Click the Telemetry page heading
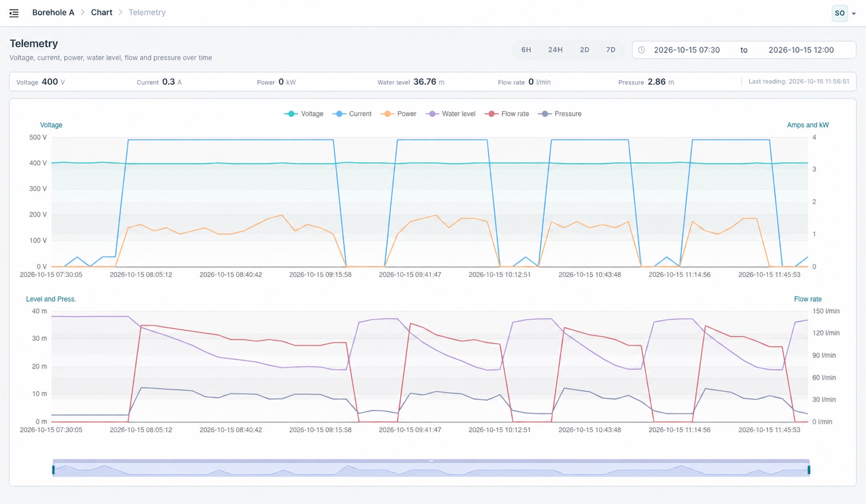 tap(34, 44)
